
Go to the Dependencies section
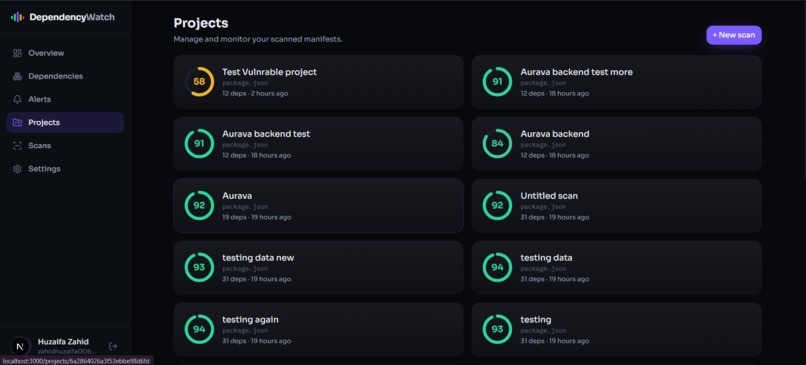point(65,76)
